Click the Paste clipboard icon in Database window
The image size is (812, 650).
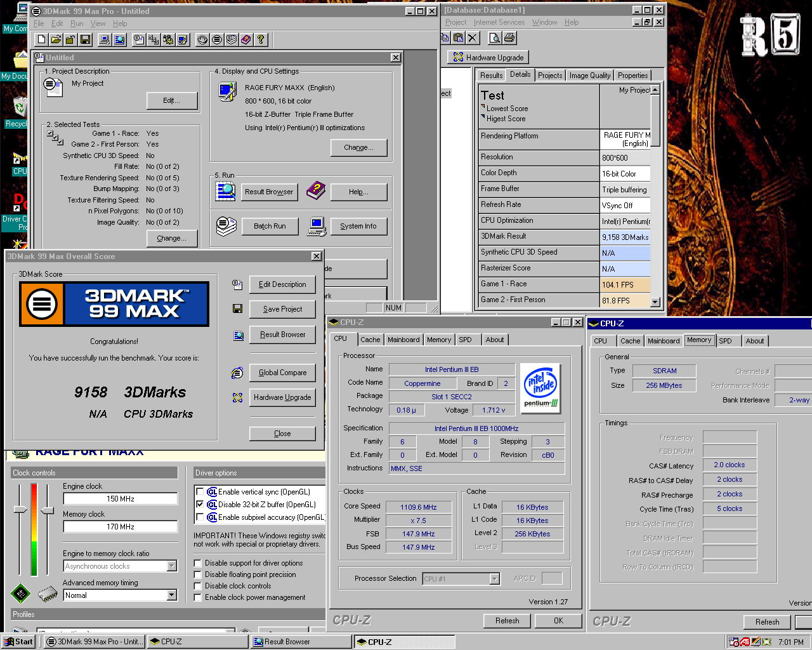click(458, 38)
